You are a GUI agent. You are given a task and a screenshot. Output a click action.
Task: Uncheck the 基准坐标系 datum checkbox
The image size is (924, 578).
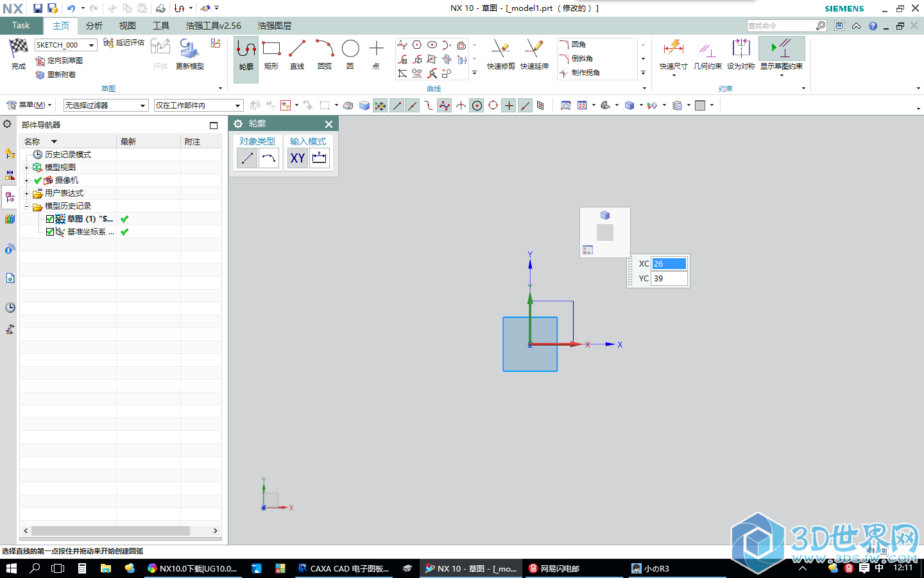click(x=50, y=232)
